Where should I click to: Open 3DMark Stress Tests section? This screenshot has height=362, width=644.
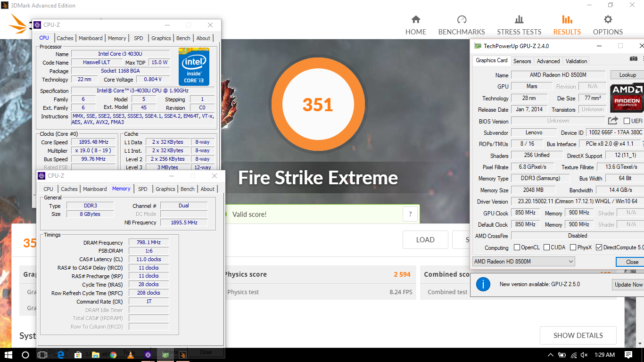click(519, 25)
